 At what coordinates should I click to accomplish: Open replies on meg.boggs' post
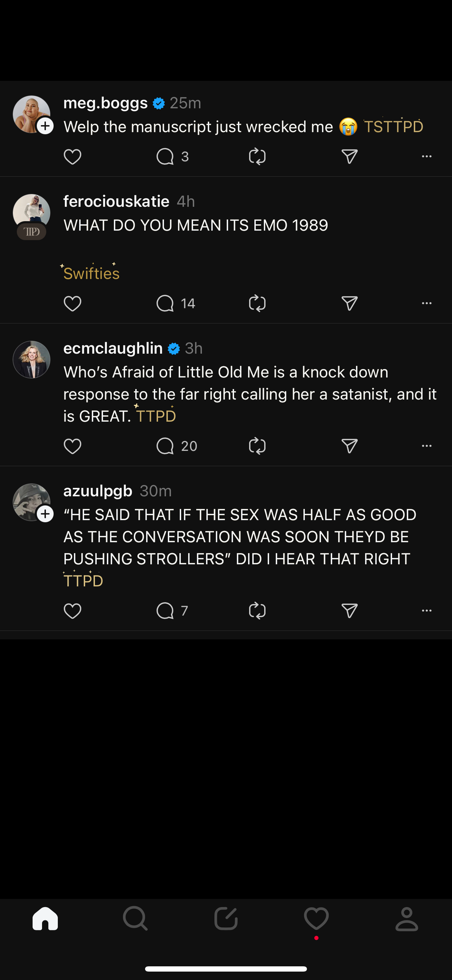coord(165,157)
